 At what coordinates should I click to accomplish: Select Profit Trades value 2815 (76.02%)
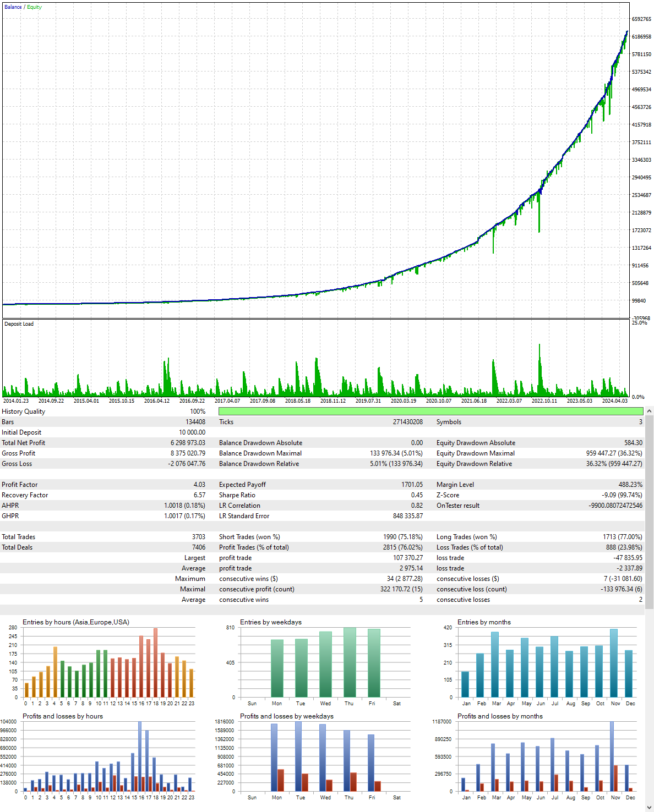(x=403, y=547)
